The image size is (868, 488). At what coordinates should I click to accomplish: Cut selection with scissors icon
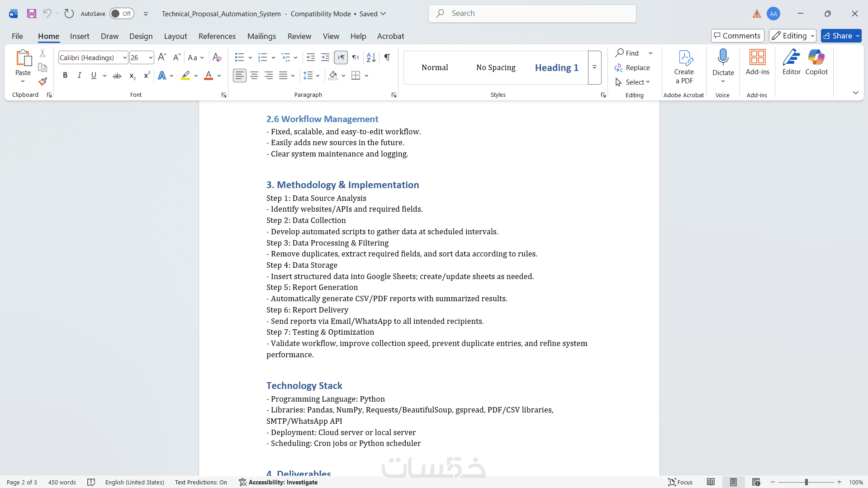coord(43,53)
